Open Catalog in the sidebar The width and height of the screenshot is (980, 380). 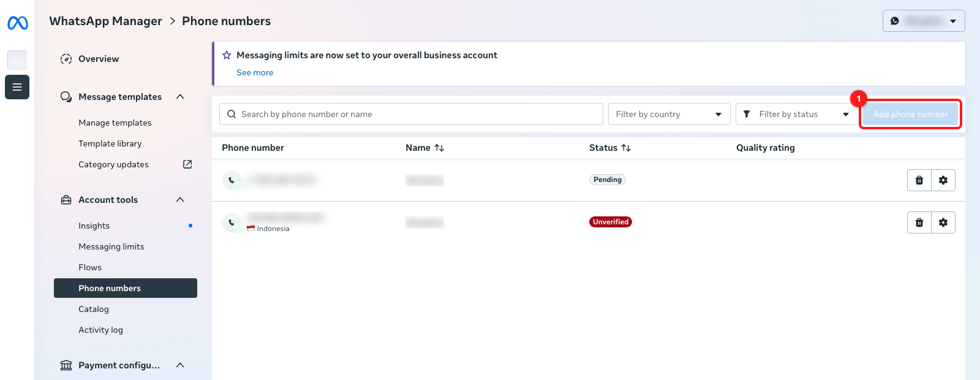click(94, 309)
